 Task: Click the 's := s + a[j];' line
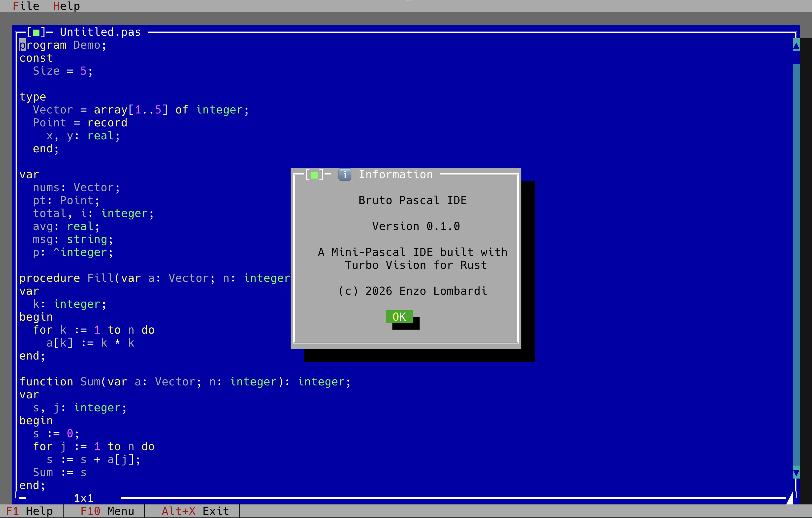93,459
